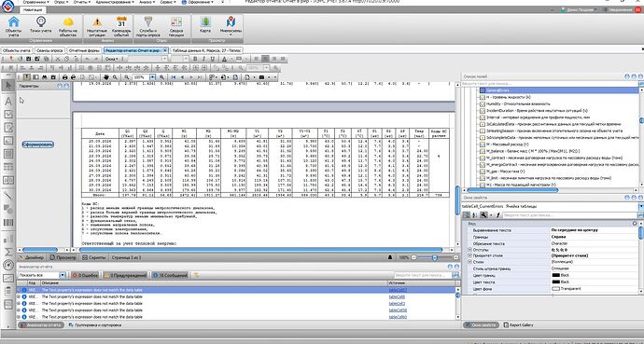Select the hand pan tool in preview toolbar
This screenshot has width=644, height=344.
pos(106,77)
